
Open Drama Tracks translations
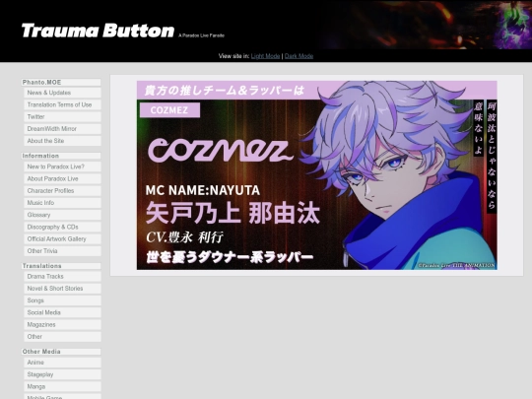[x=62, y=277]
